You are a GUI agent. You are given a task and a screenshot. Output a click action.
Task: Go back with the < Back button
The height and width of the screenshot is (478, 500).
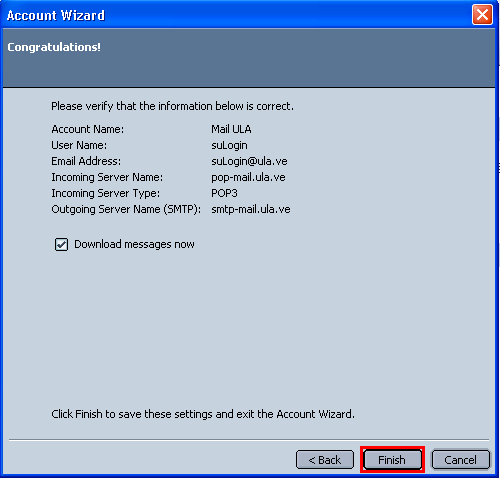(x=325, y=460)
